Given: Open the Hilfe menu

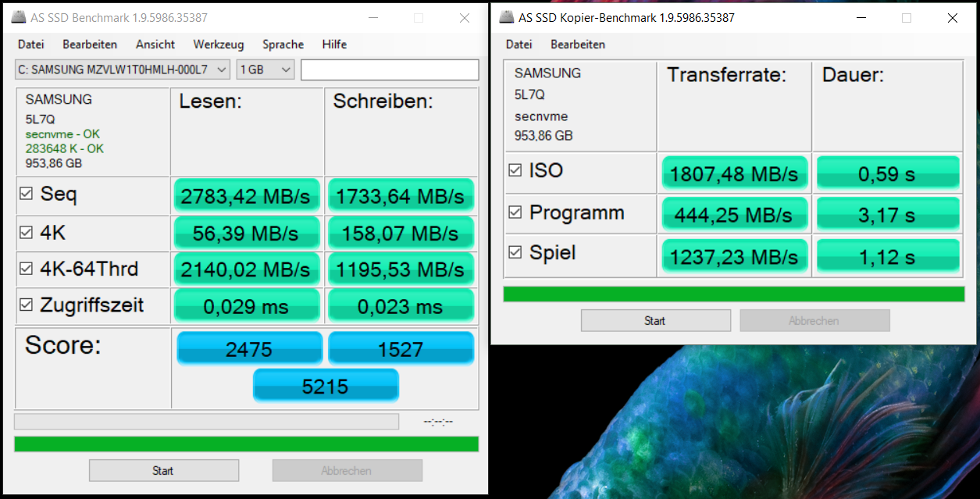Looking at the screenshot, I should coord(334,45).
